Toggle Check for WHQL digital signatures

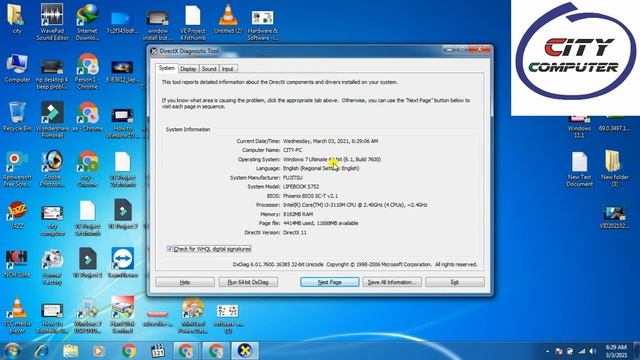[x=209, y=249]
